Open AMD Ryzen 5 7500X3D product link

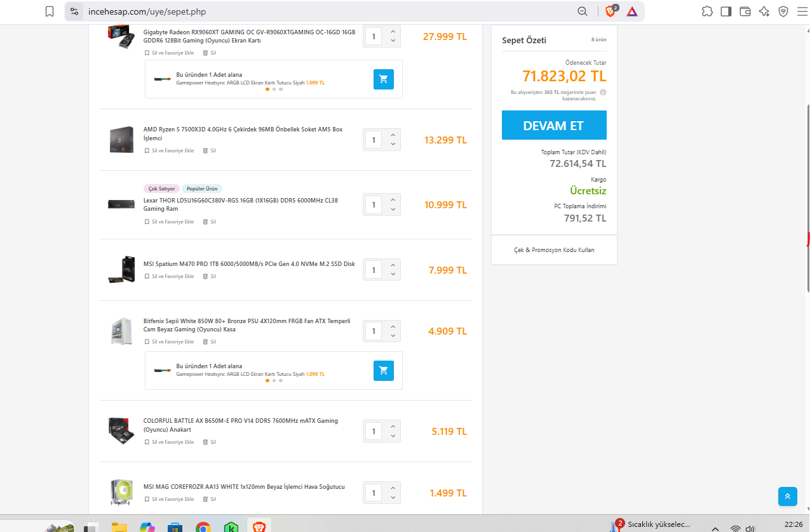tap(243, 133)
